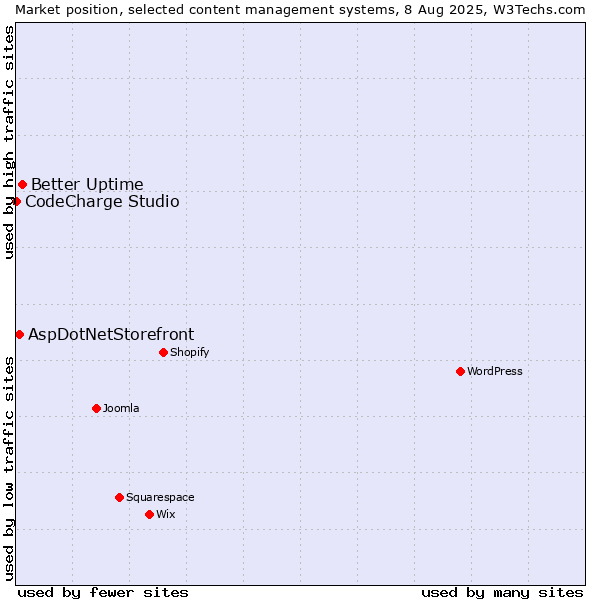Viewport: 600px width, 600px height.
Task: Click the AspDotNetStorefront red data point
Action: (x=20, y=335)
